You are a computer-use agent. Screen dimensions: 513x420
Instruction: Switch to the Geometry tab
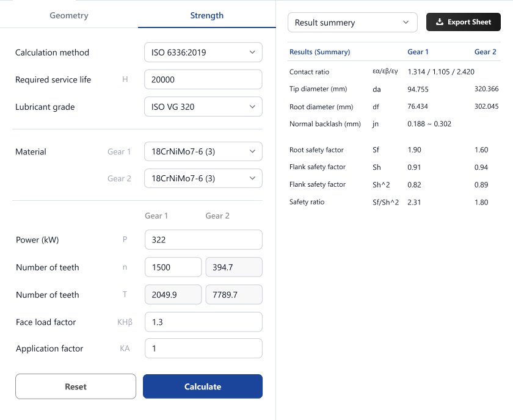click(68, 15)
